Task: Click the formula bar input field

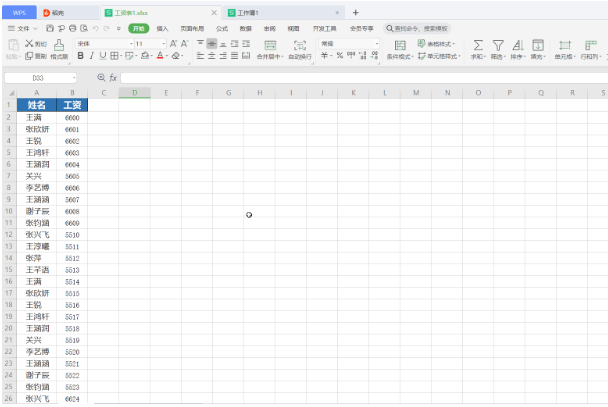Action: pyautogui.click(x=364, y=78)
